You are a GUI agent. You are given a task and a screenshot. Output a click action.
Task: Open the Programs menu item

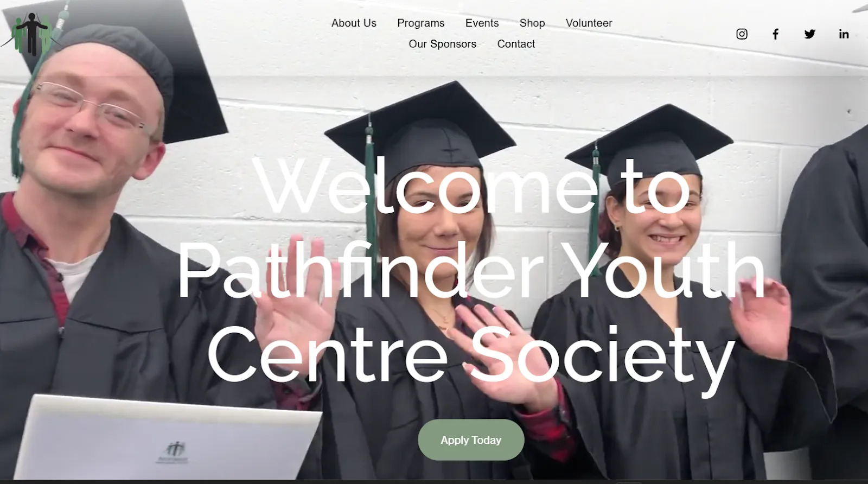(420, 23)
